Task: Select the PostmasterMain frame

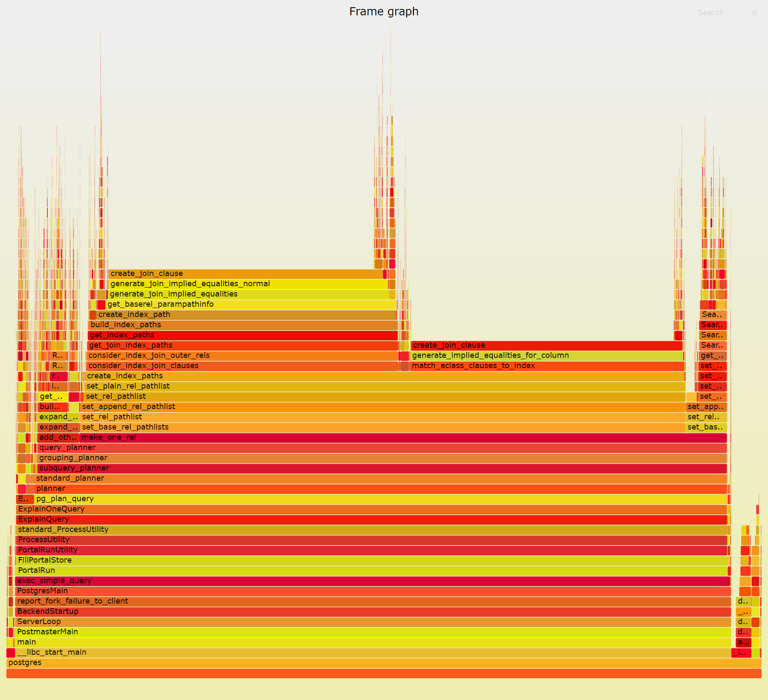Action: (x=373, y=632)
